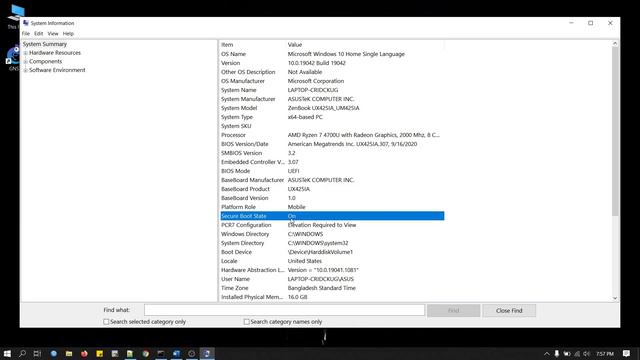This screenshot has height=360, width=640.
Task: Expand Hardware Resources node
Action: pos(25,53)
